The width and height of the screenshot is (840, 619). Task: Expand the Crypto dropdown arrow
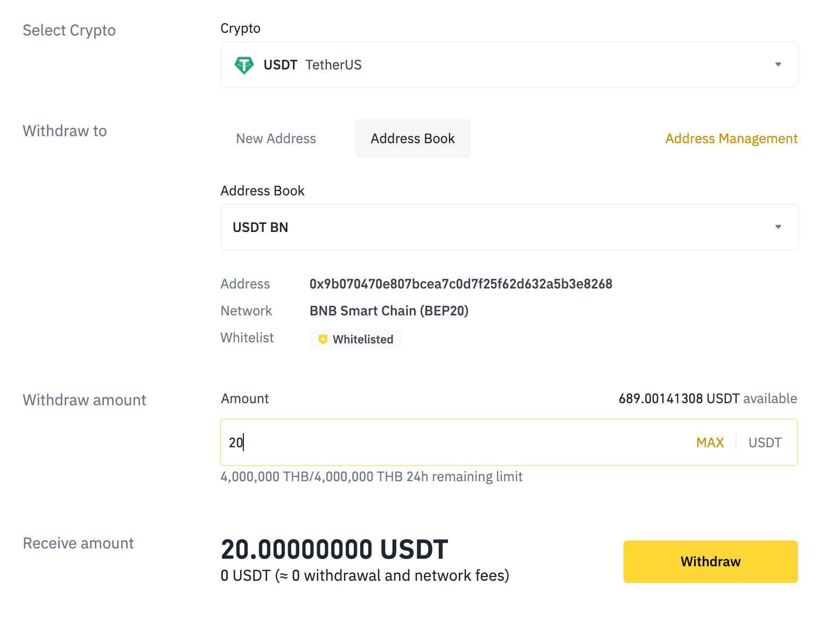(778, 65)
